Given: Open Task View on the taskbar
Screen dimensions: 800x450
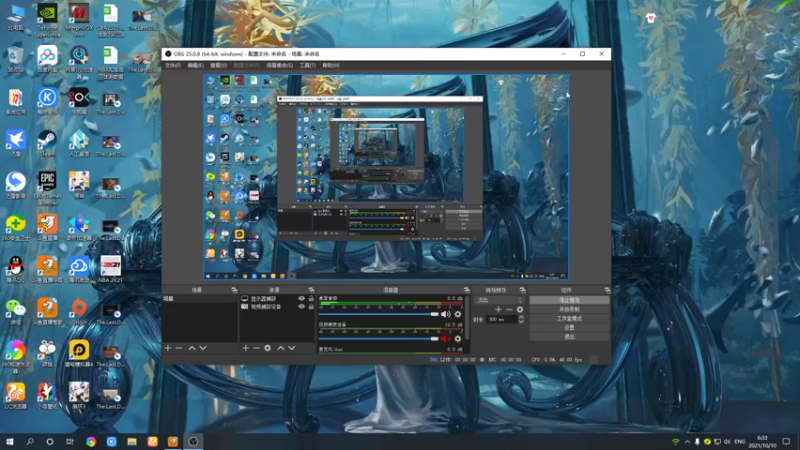Looking at the screenshot, I should (70, 441).
